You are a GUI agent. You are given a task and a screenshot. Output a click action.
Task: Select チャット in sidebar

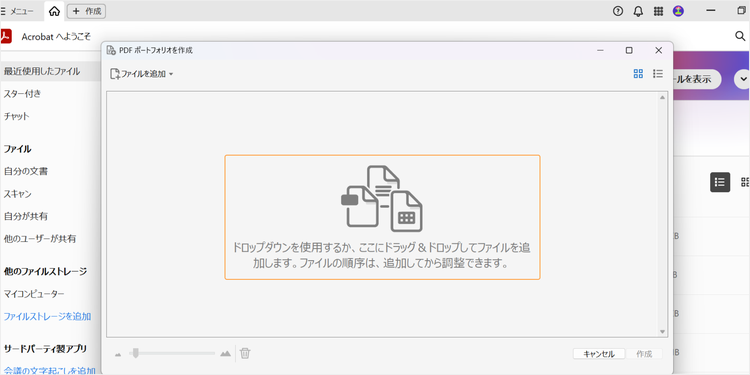(x=17, y=116)
